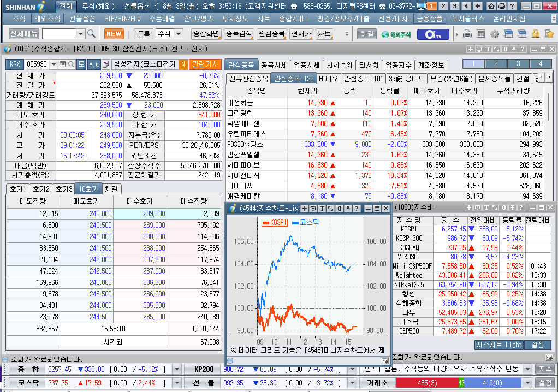Click the green globe 해외주식 icon
The image size is (558, 392).
click(396, 34)
